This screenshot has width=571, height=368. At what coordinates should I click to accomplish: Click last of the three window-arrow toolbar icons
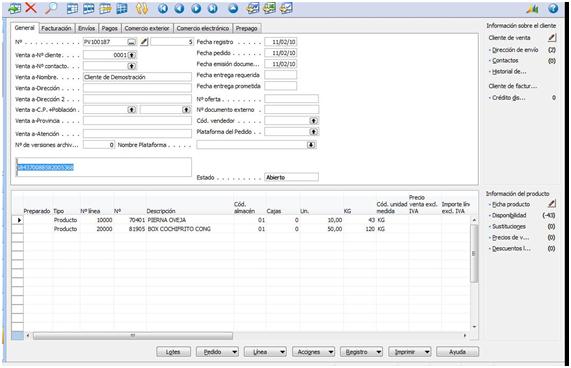286,8
